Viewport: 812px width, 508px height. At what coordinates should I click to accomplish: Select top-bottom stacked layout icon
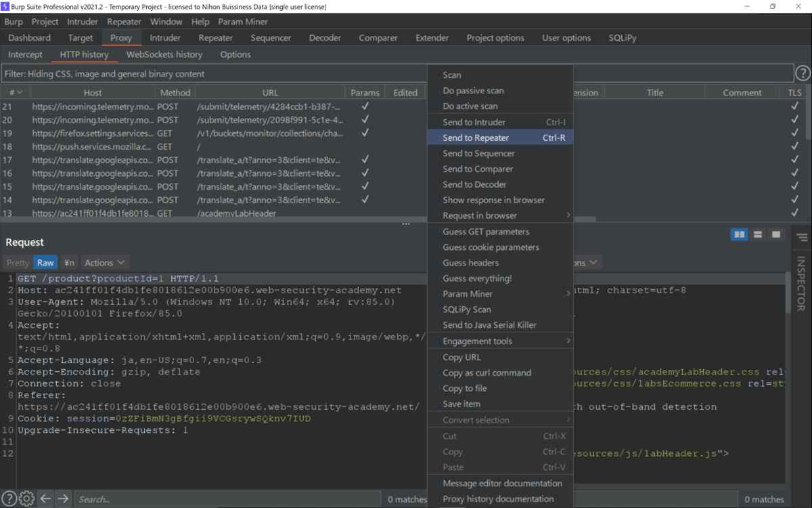[758, 234]
